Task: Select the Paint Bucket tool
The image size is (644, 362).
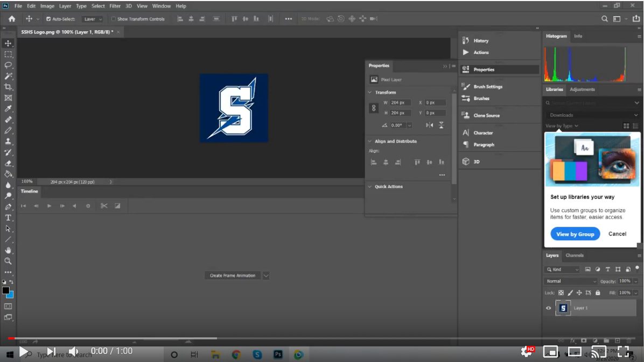Action: (x=8, y=174)
